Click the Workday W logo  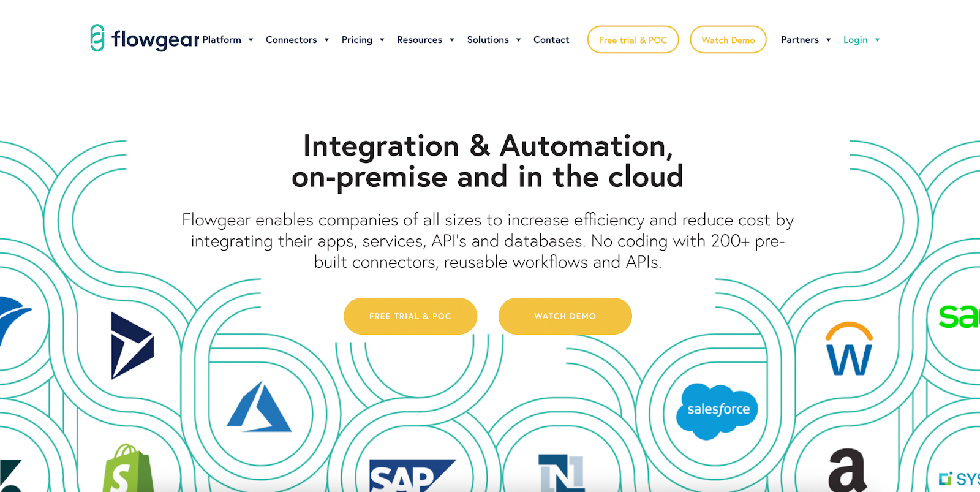(849, 349)
